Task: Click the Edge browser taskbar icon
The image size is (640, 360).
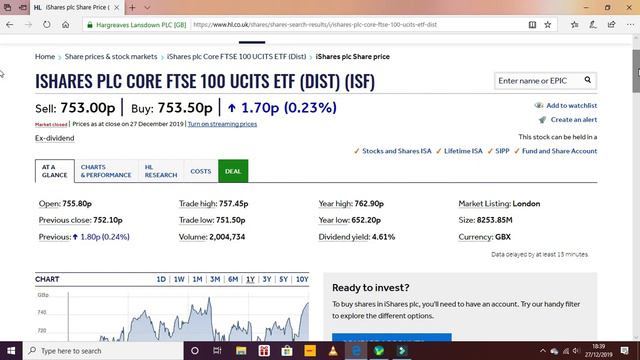Action: (x=356, y=351)
